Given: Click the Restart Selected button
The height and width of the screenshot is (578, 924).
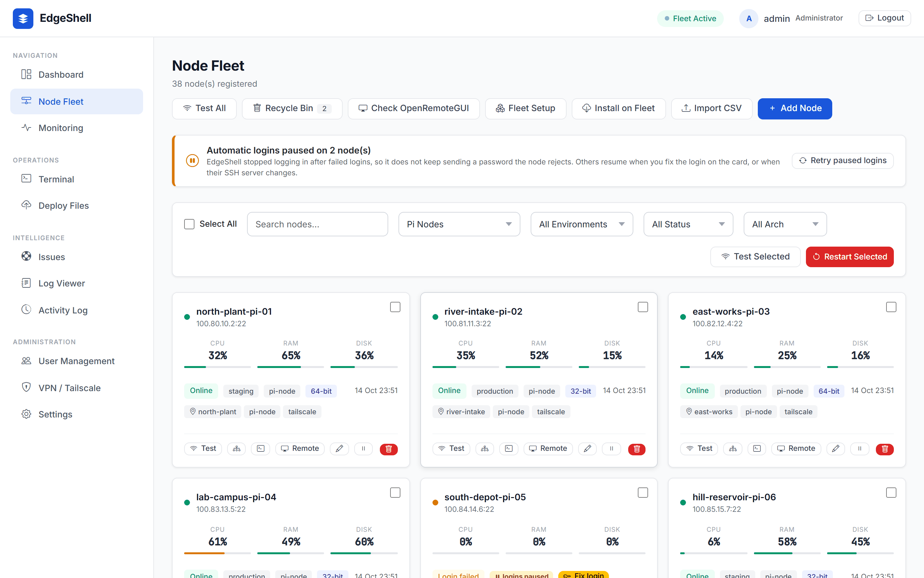Looking at the screenshot, I should [850, 257].
